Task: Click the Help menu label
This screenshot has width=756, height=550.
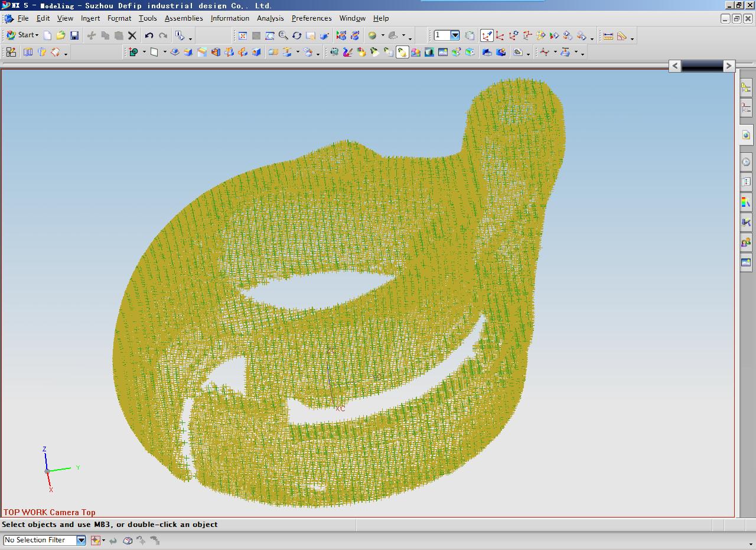Action: [x=381, y=18]
